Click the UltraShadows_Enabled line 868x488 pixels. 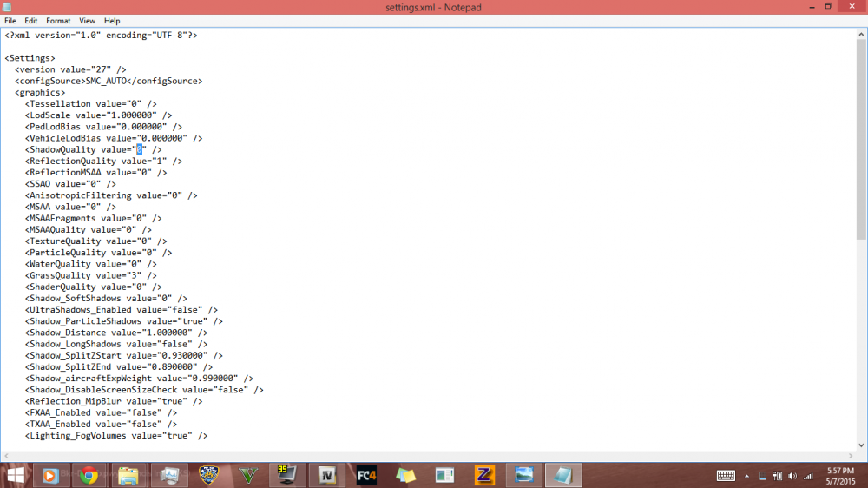point(122,310)
